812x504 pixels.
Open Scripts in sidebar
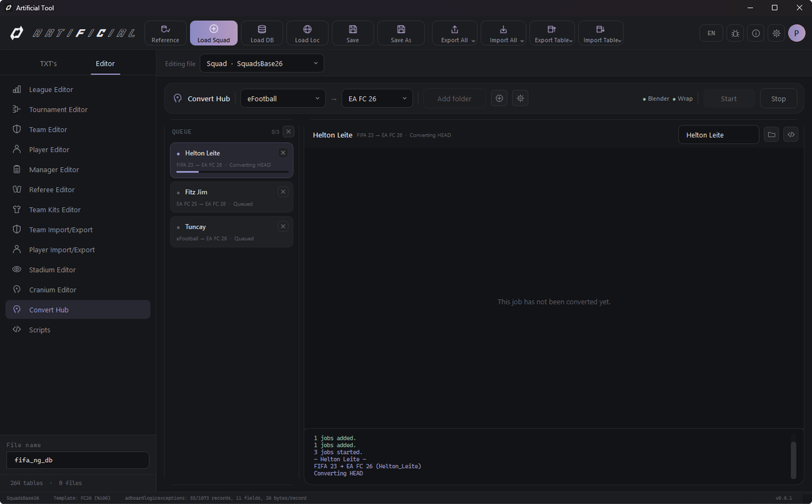coord(78,330)
